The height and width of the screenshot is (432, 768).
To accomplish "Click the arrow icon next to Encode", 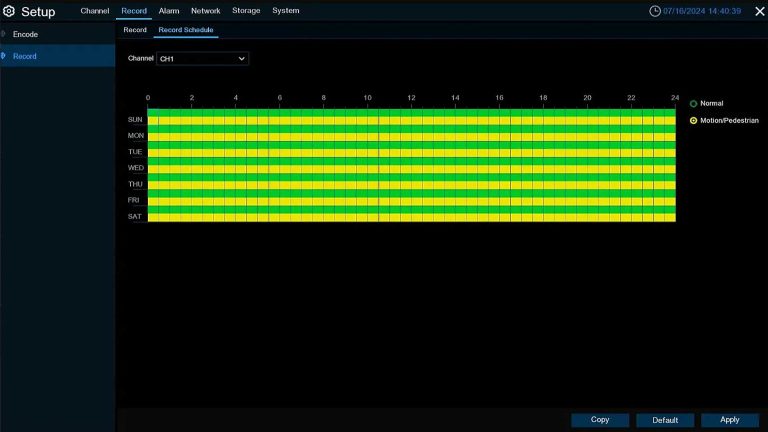I will pyautogui.click(x=4, y=34).
